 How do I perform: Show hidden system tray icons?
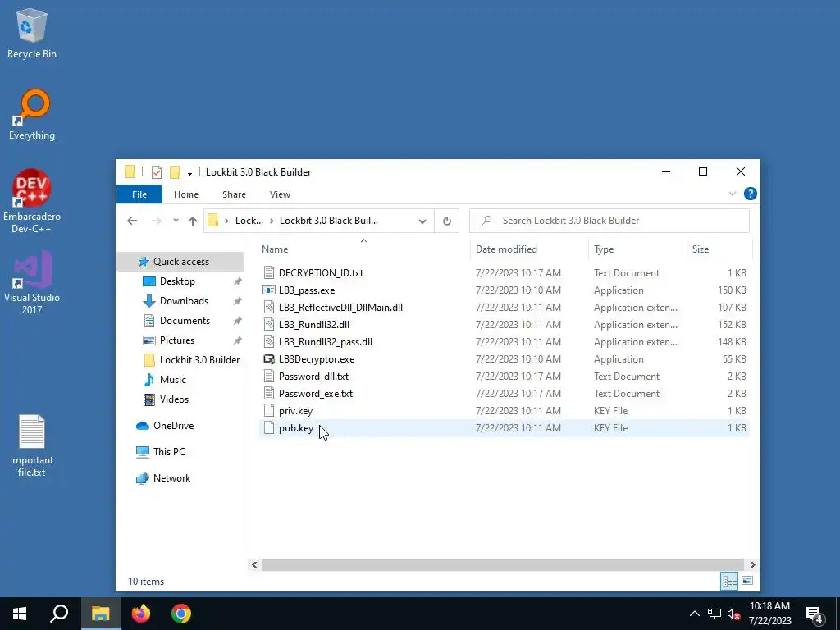694,614
